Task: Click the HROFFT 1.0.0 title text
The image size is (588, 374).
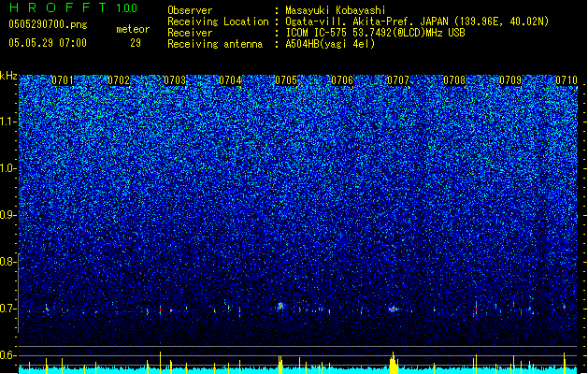Action: [73, 7]
